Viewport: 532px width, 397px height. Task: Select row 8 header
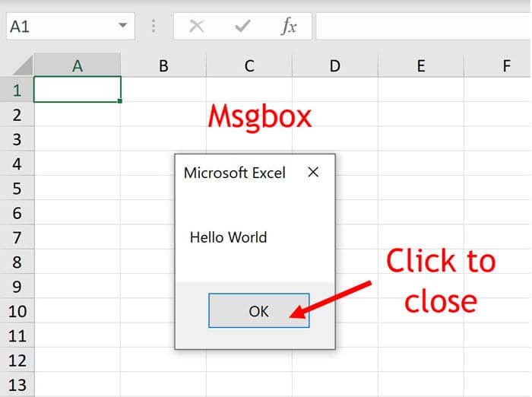(17, 262)
